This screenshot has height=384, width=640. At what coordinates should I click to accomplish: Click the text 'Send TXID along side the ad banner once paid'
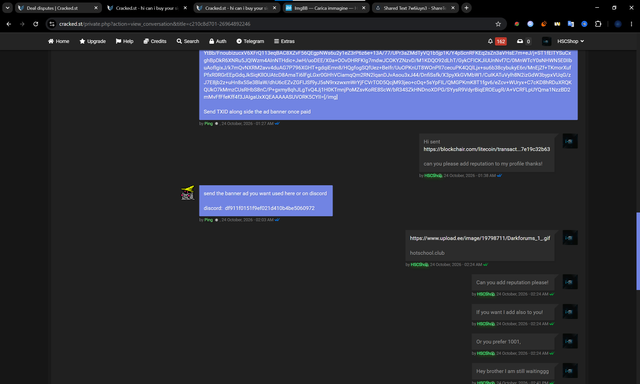(257, 112)
